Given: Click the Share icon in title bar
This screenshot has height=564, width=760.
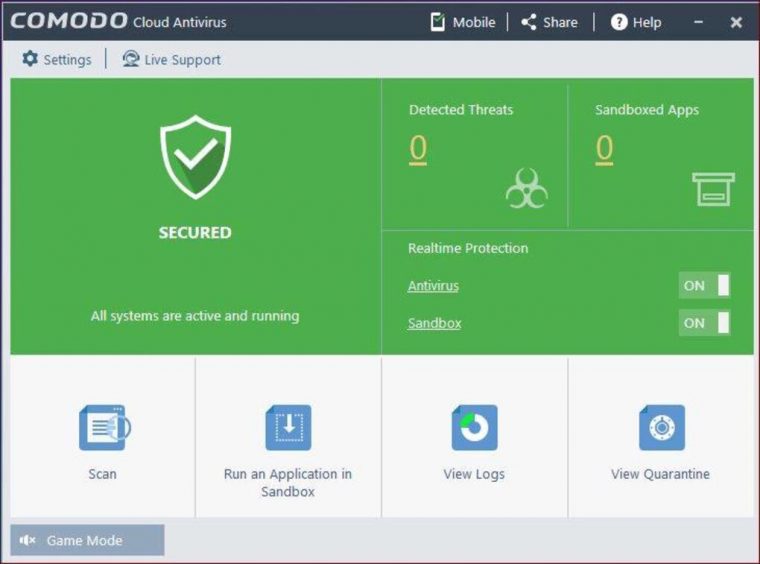Looking at the screenshot, I should point(529,22).
